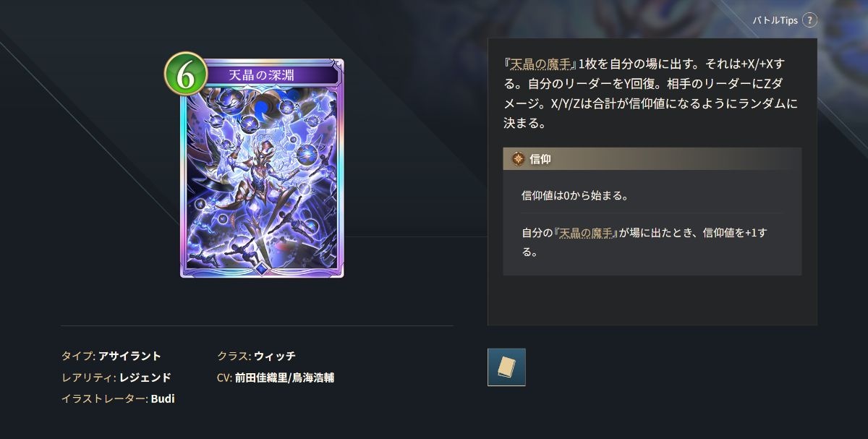Click the rarity value レジェンド
Image resolution: width=868 pixels, height=439 pixels.
pos(145,378)
